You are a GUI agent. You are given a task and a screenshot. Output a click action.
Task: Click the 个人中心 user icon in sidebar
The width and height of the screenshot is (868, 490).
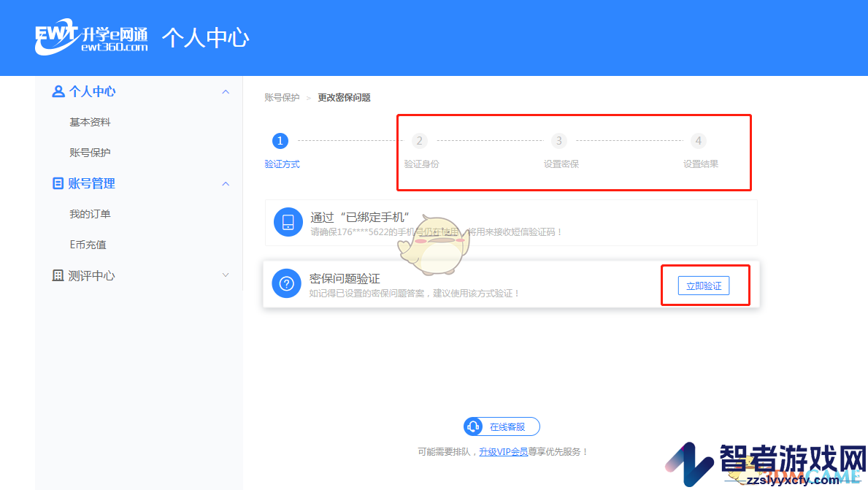(58, 91)
